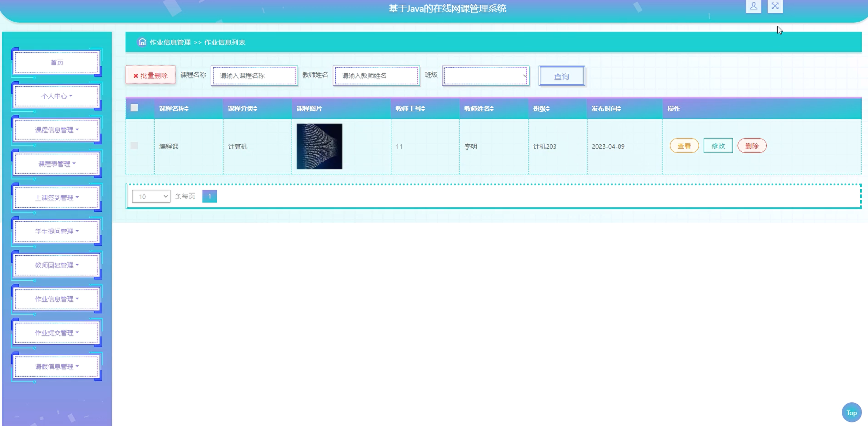Click the 查询 search button
Viewport: 868px width, 426px height.
point(562,76)
